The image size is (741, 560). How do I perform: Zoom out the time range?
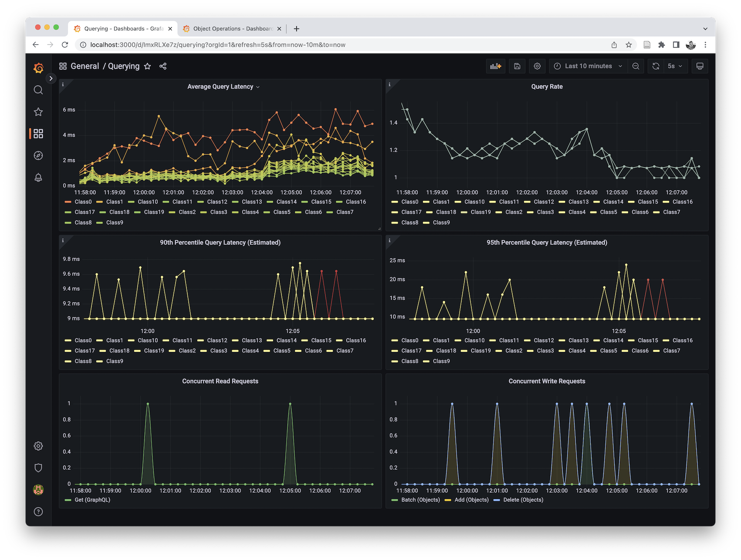pyautogui.click(x=636, y=66)
